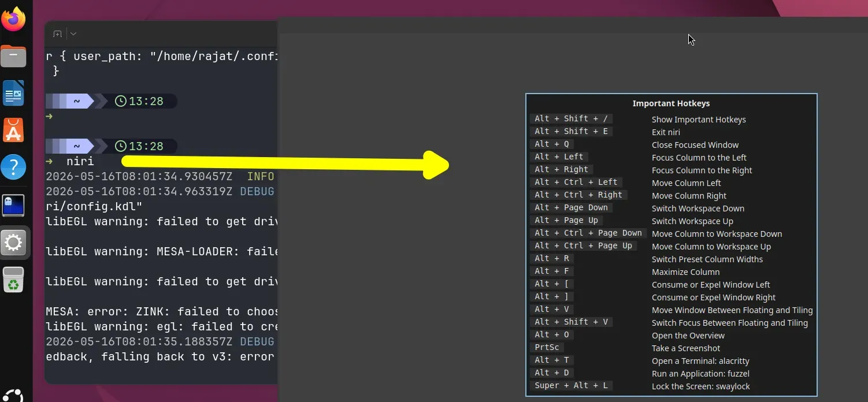This screenshot has height=402, width=868.
Task: Click the 'Exit niri' description
Action: coord(666,132)
